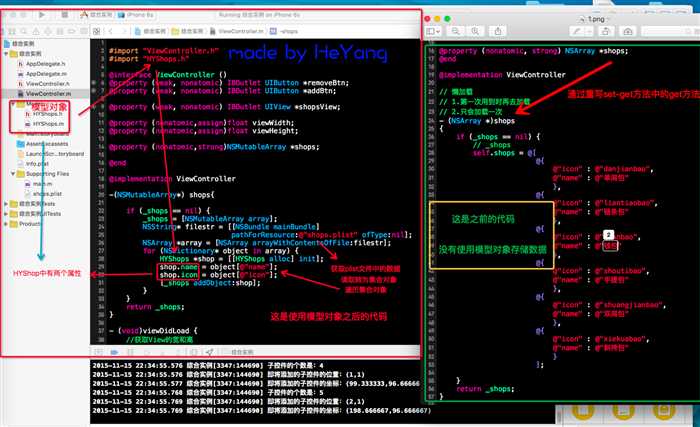Click the addBtn outlet connection circle in gutter
This screenshot has height=427, width=700.
[93, 91]
